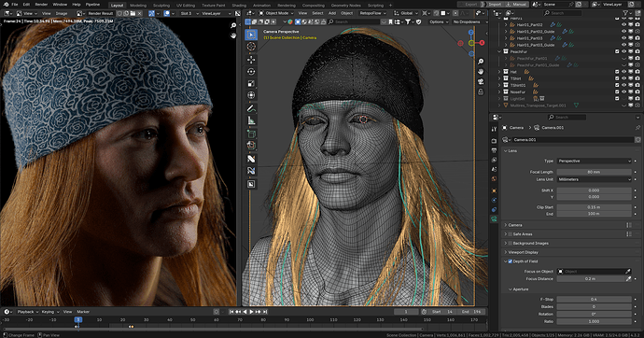Screen dimensions: 644x338
Task: Open the outliner filter funnel icon
Action: (x=625, y=13)
